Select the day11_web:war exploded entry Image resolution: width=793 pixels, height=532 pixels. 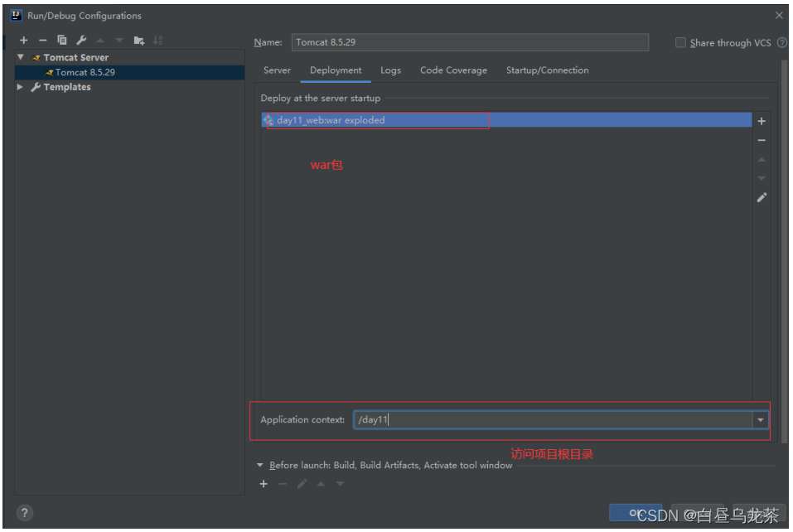tap(348, 120)
